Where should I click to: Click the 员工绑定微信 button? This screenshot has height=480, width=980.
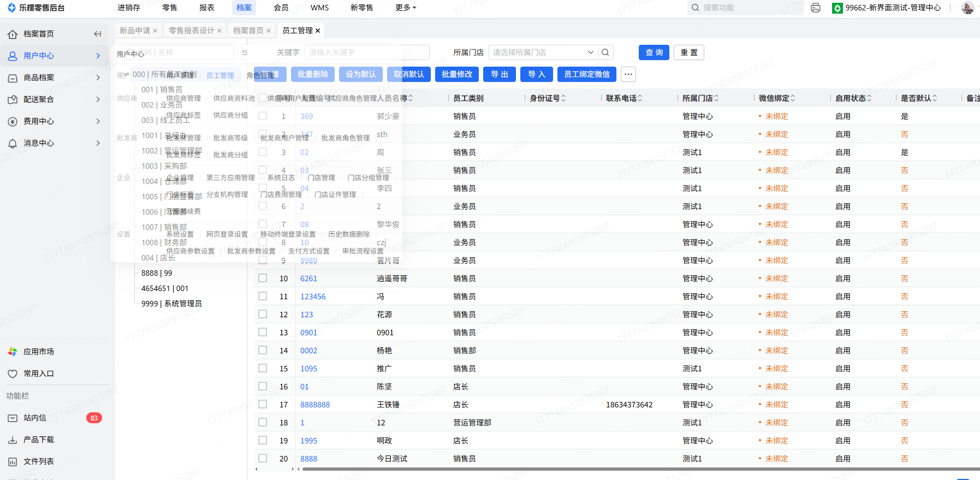tap(587, 74)
